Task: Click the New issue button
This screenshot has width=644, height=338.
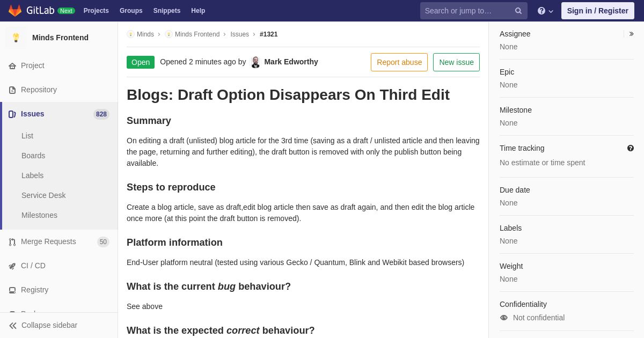Action: tap(456, 62)
